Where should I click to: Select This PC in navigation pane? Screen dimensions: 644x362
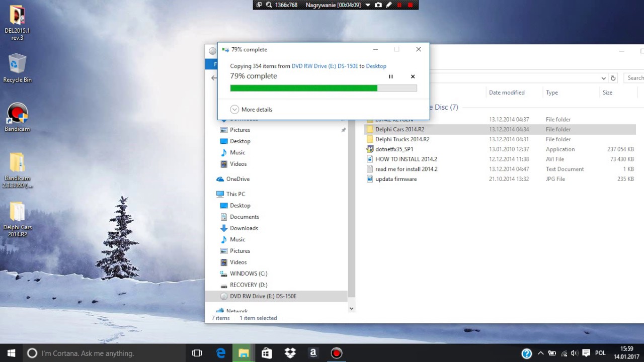point(230,194)
